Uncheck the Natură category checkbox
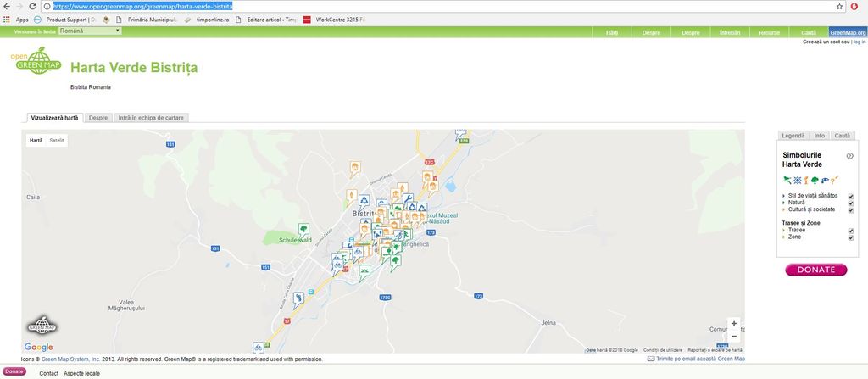 tap(850, 203)
